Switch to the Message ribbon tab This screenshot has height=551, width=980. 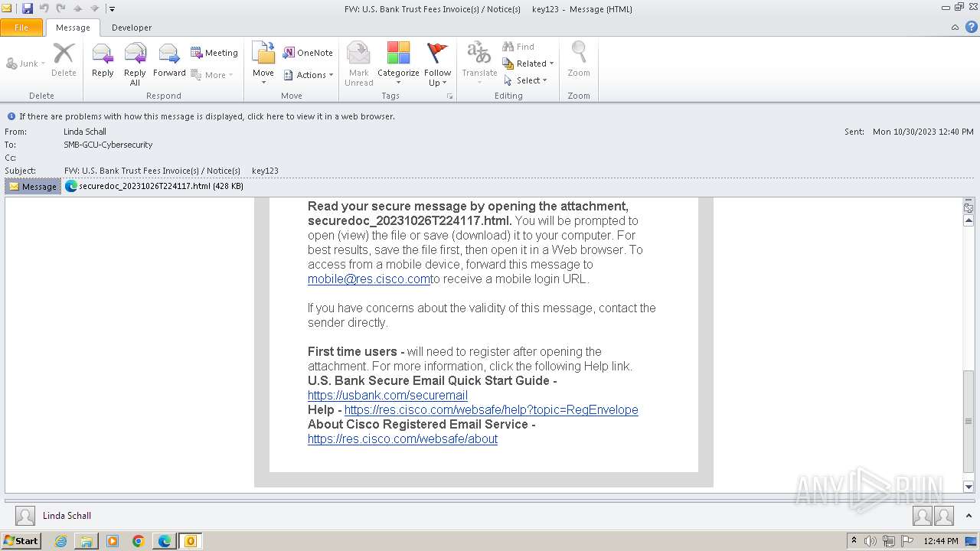(73, 28)
